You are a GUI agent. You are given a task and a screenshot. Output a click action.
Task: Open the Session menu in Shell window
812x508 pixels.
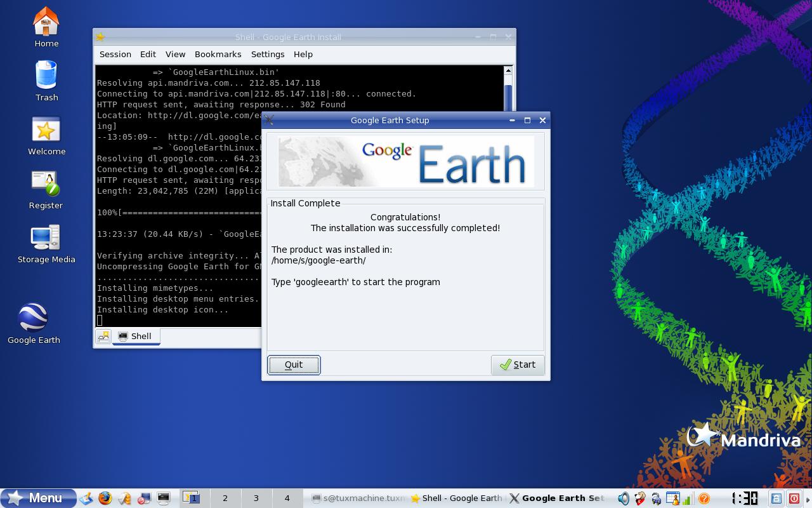pos(115,54)
